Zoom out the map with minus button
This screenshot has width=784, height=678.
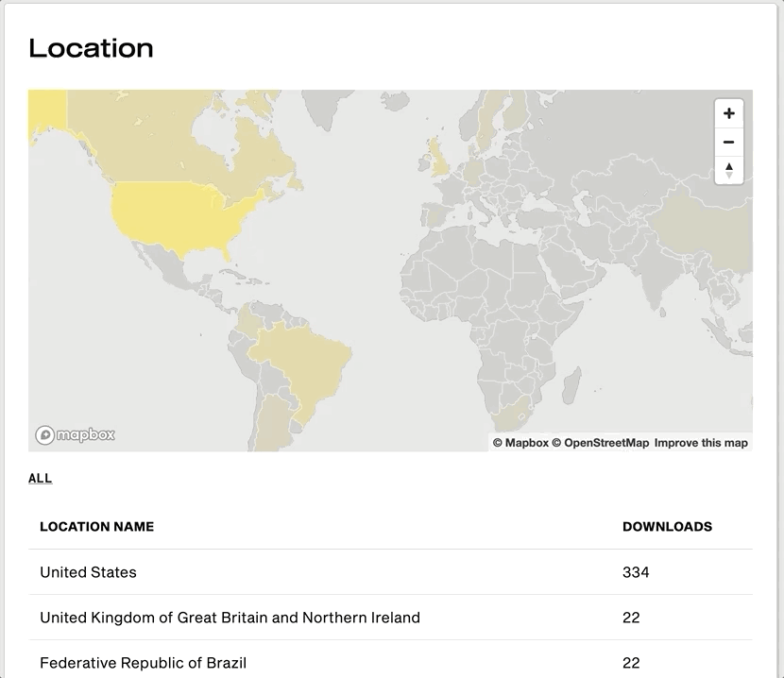(x=728, y=142)
